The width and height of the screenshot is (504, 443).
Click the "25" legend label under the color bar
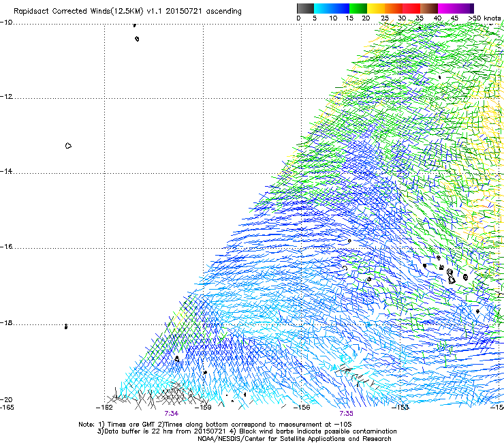[x=385, y=18]
